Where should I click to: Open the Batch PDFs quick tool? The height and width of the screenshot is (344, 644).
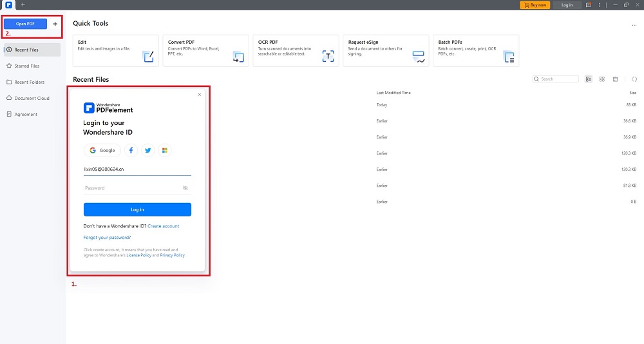(x=476, y=50)
